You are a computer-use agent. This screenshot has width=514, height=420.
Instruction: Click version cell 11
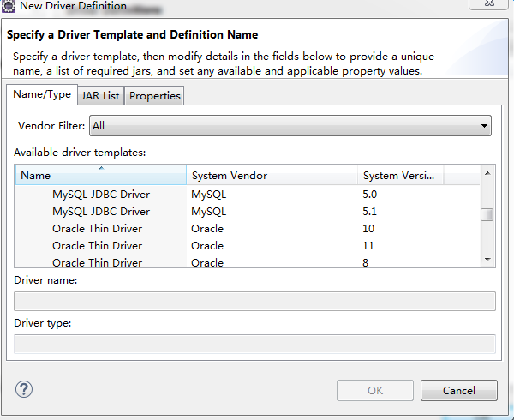[x=368, y=246]
